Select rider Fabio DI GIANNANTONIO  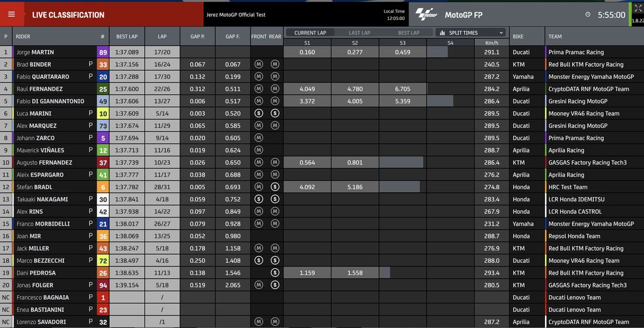pos(50,101)
